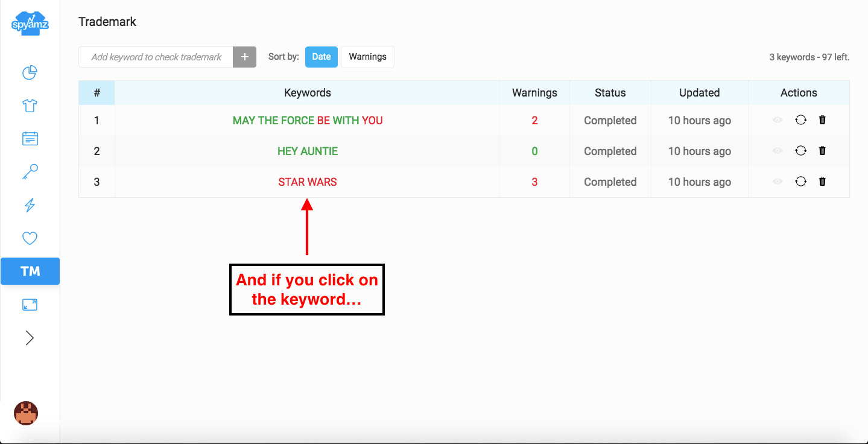Image resolution: width=868 pixels, height=444 pixels.
Task: Sort keywords by Date
Action: pyautogui.click(x=321, y=57)
